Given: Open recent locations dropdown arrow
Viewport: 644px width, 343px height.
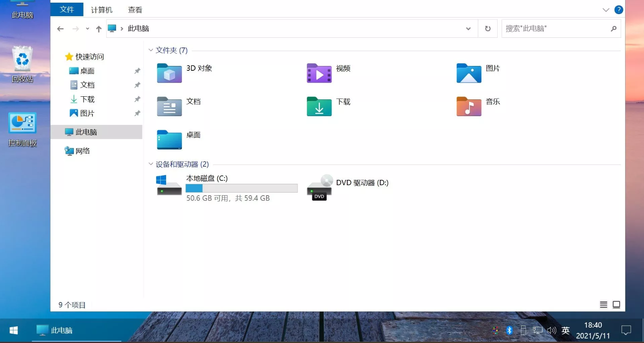Looking at the screenshot, I should tap(87, 29).
